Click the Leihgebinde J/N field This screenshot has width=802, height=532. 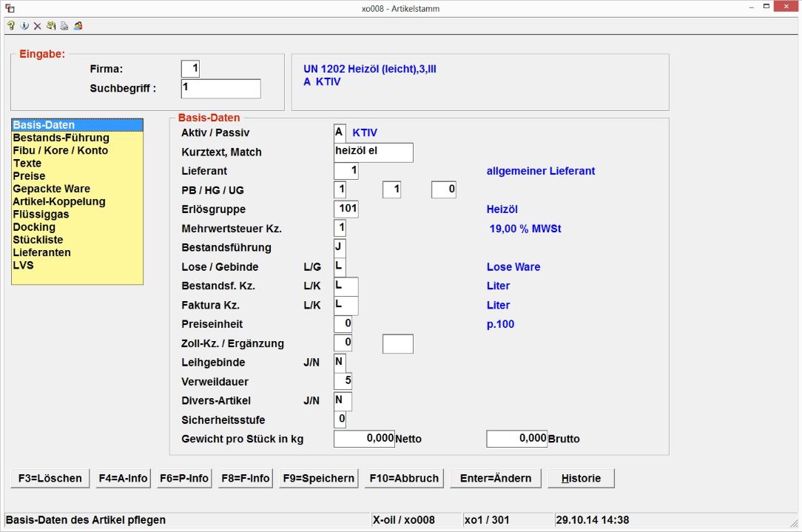(x=340, y=362)
